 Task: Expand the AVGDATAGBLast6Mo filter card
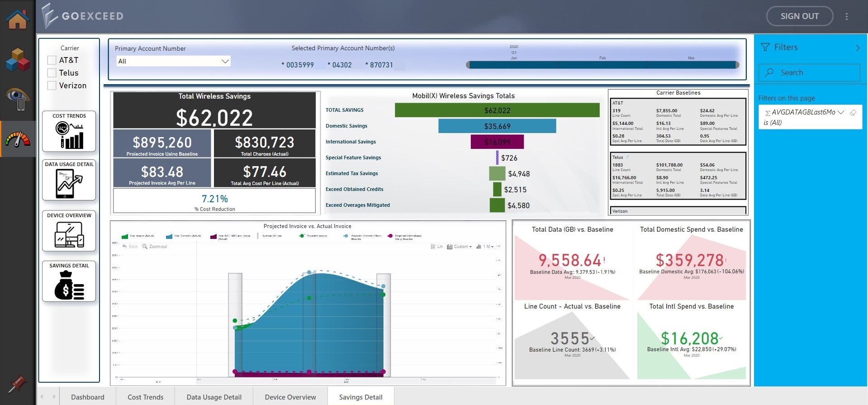(x=841, y=112)
